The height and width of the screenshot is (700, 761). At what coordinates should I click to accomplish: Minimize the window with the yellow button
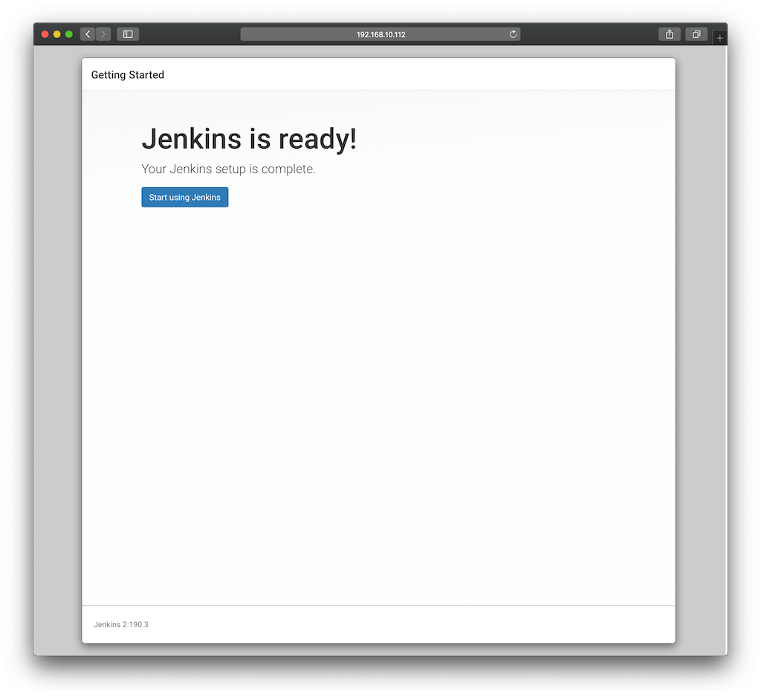coord(56,34)
